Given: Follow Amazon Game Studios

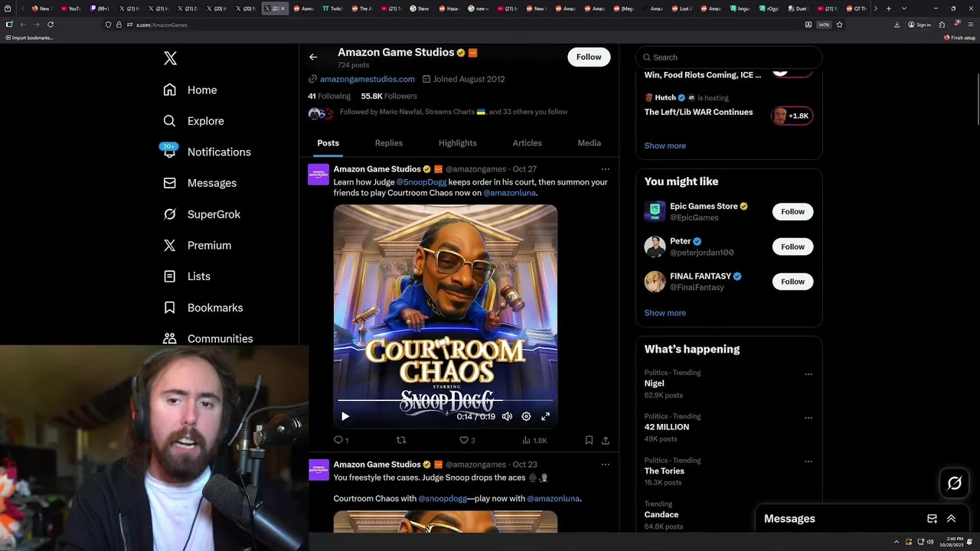Looking at the screenshot, I should tap(589, 57).
